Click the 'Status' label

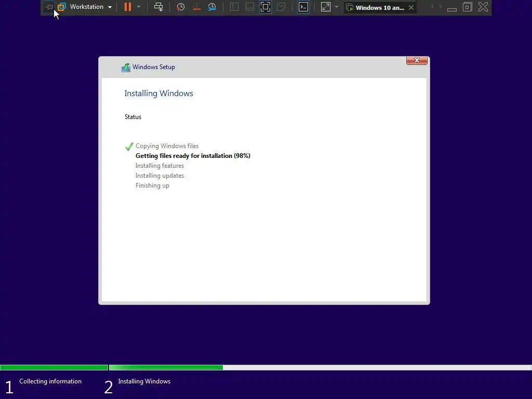[132, 117]
